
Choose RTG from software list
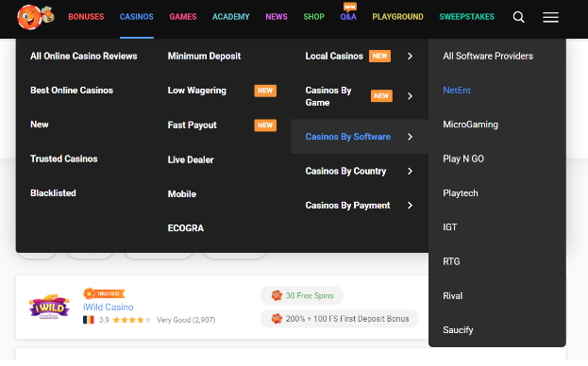pyautogui.click(x=451, y=261)
